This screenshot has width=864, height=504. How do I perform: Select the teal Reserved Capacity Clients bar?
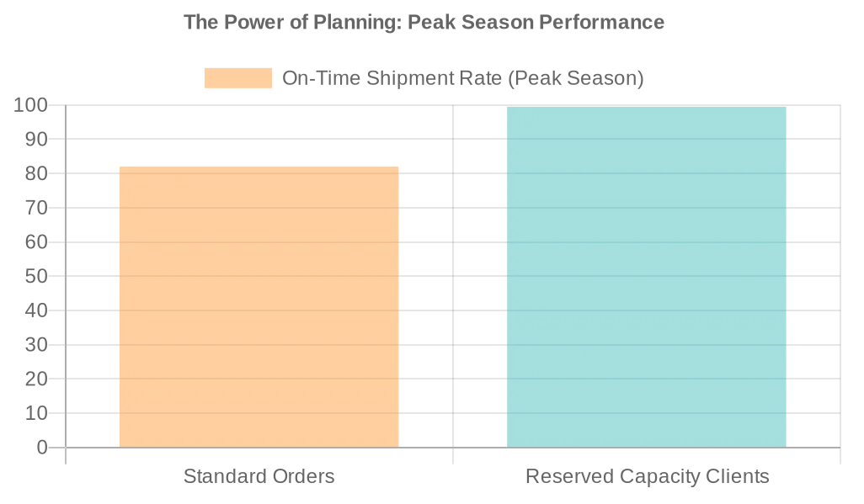point(646,277)
